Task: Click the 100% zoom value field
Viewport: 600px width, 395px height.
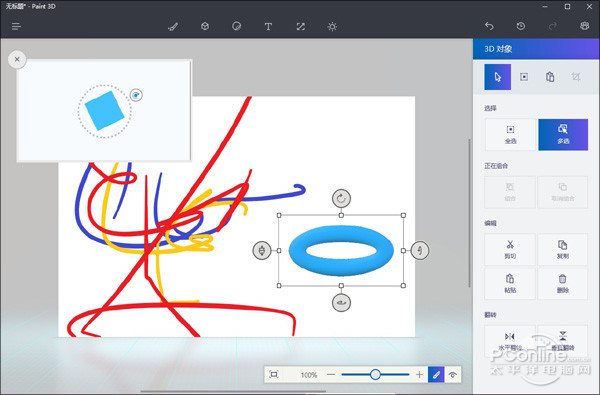Action: (x=308, y=375)
